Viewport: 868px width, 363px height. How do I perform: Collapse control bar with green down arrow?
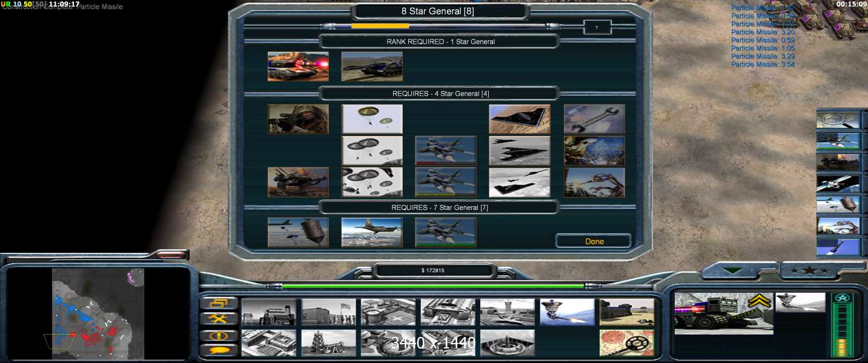pyautogui.click(x=733, y=270)
